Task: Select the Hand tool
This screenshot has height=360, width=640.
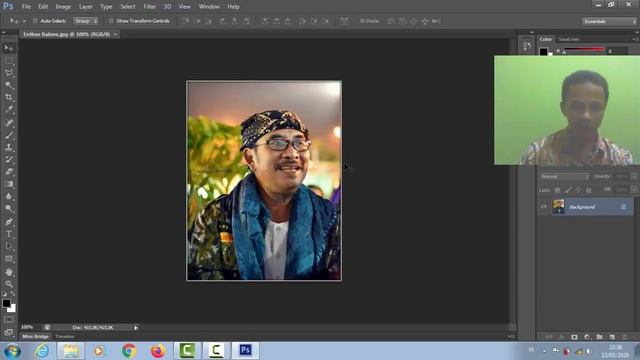Action: (9, 272)
